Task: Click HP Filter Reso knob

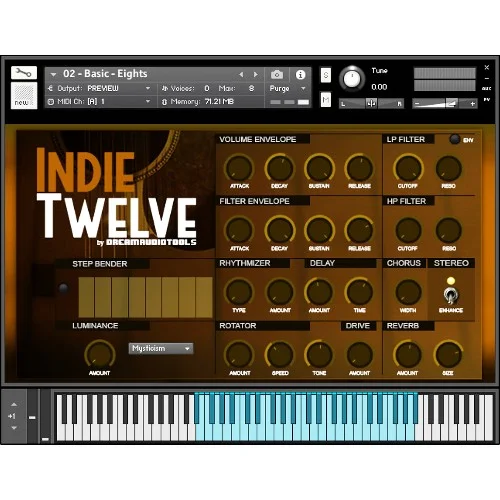Action: [x=448, y=230]
